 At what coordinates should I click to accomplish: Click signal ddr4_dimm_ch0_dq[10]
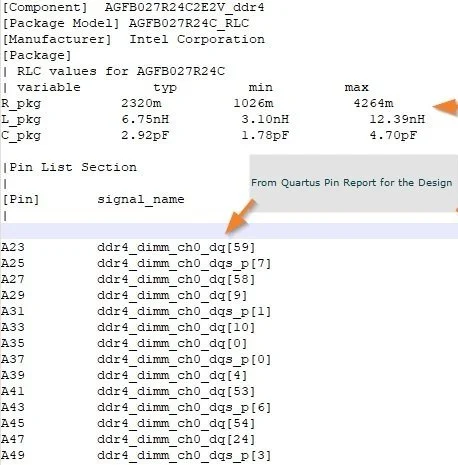(176, 328)
